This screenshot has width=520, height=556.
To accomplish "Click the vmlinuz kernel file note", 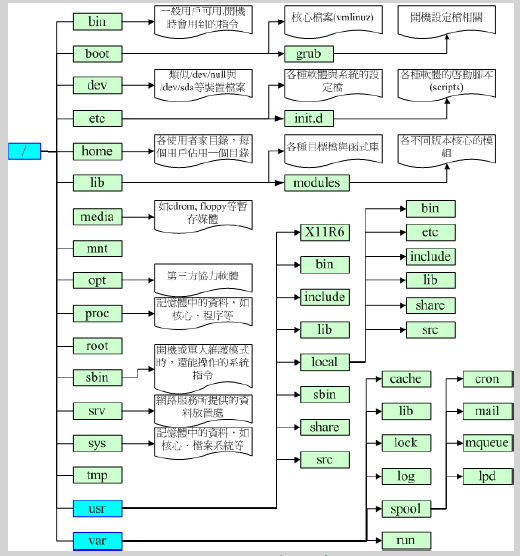I will tap(333, 21).
